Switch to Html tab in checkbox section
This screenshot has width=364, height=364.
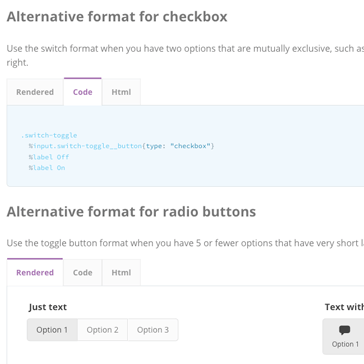[121, 92]
